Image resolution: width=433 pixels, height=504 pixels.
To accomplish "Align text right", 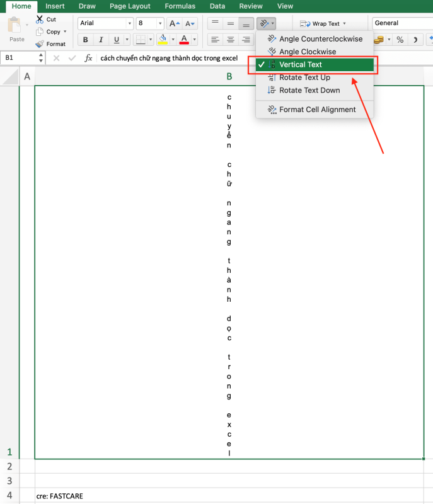I will point(246,40).
